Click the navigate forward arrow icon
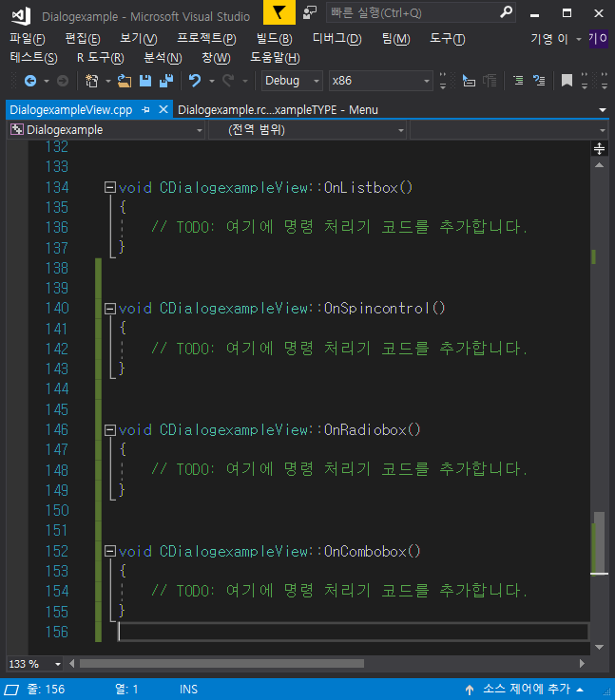The width and height of the screenshot is (615, 700). click(x=63, y=81)
